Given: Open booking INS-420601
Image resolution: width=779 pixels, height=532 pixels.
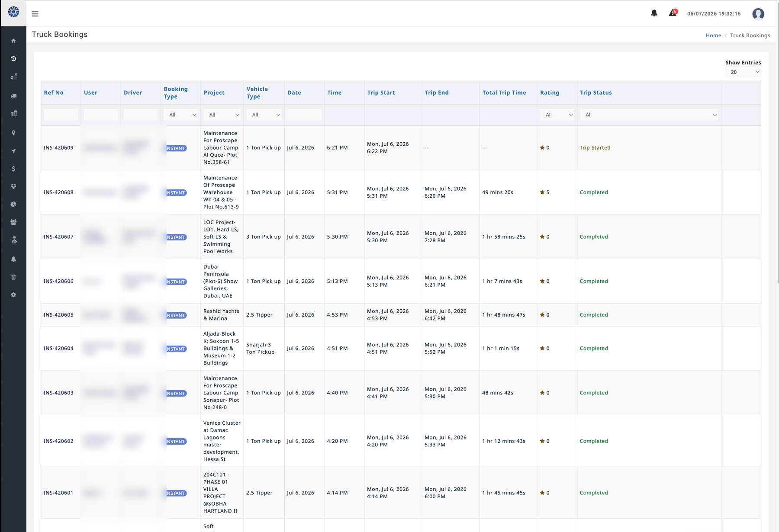Looking at the screenshot, I should tap(58, 493).
